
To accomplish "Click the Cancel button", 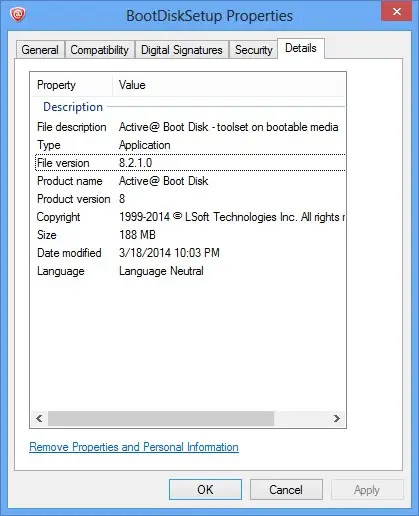I will pyautogui.click(x=286, y=489).
